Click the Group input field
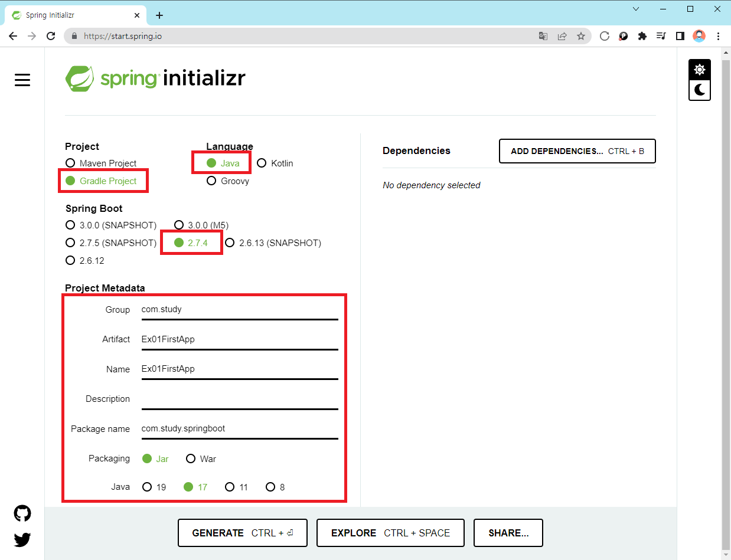731x560 pixels. pos(240,310)
